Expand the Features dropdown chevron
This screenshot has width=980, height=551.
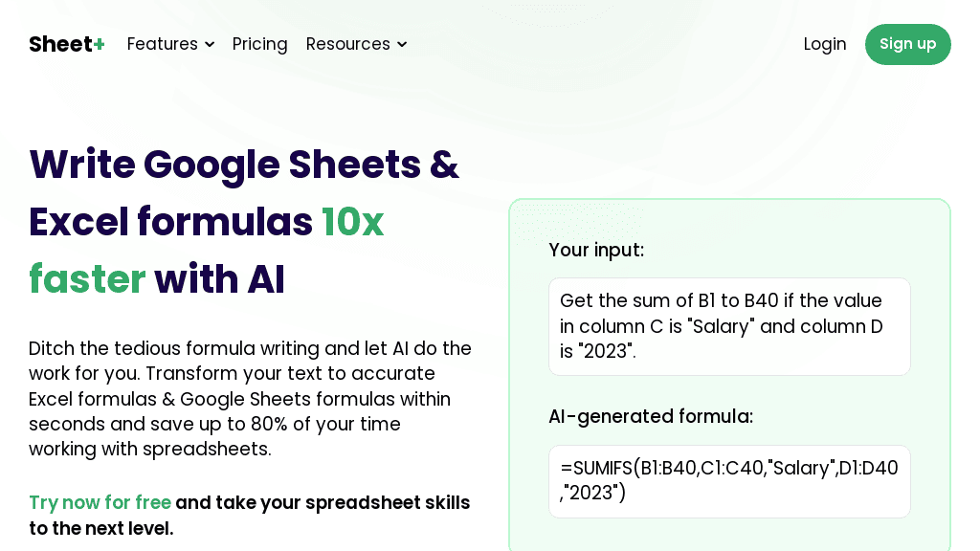click(210, 45)
